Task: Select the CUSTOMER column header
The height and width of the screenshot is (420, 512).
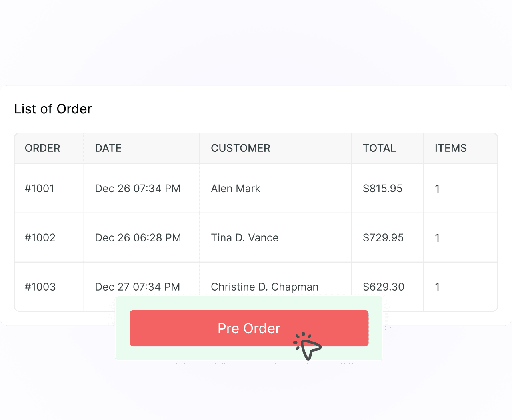Action: pyautogui.click(x=240, y=148)
